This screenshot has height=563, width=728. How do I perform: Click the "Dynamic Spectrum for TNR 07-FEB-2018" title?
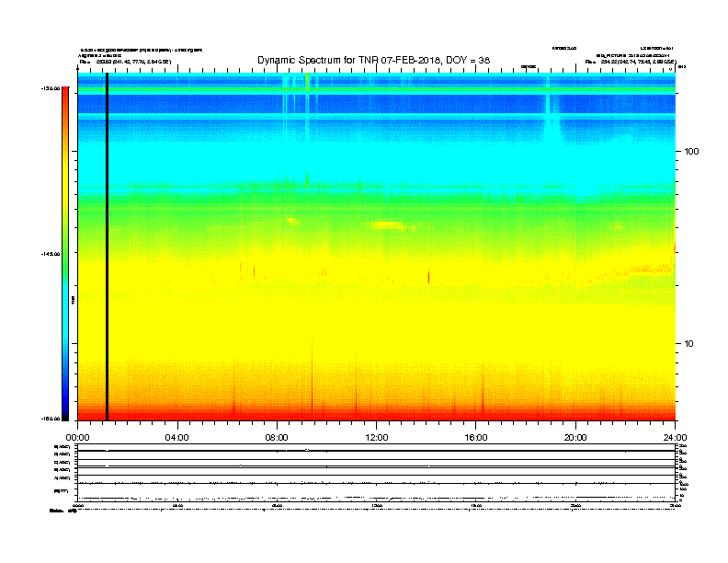tap(374, 60)
